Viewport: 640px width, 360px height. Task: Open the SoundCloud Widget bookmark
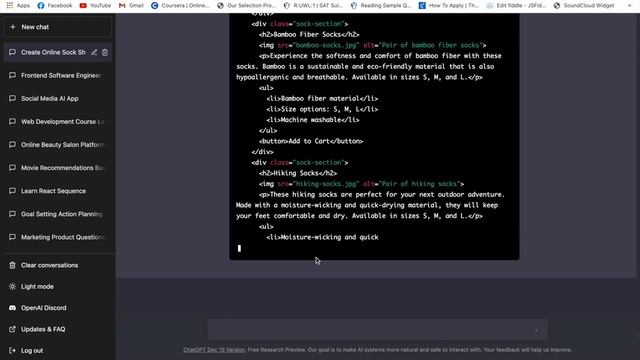(x=584, y=5)
